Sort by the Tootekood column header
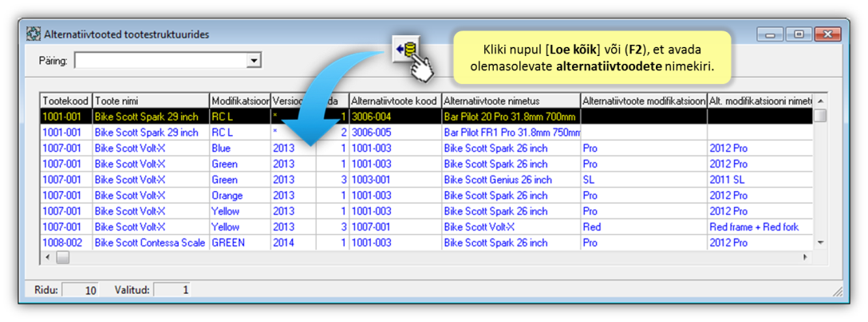Viewport: 868px width, 322px height. tap(66, 101)
